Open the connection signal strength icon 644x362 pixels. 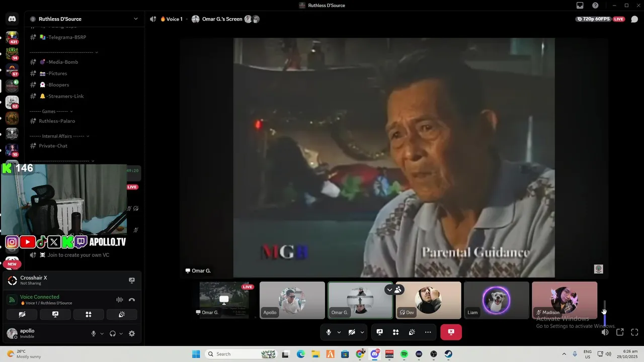click(x=12, y=300)
